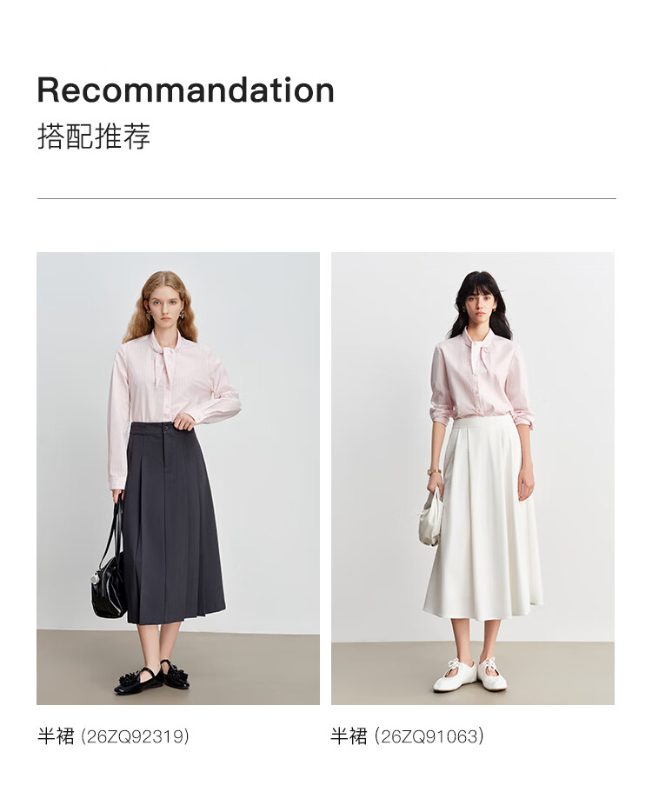This screenshot has width=652, height=812.
Task: Click the gold bracelet on right model's wrist
Action: [434, 472]
